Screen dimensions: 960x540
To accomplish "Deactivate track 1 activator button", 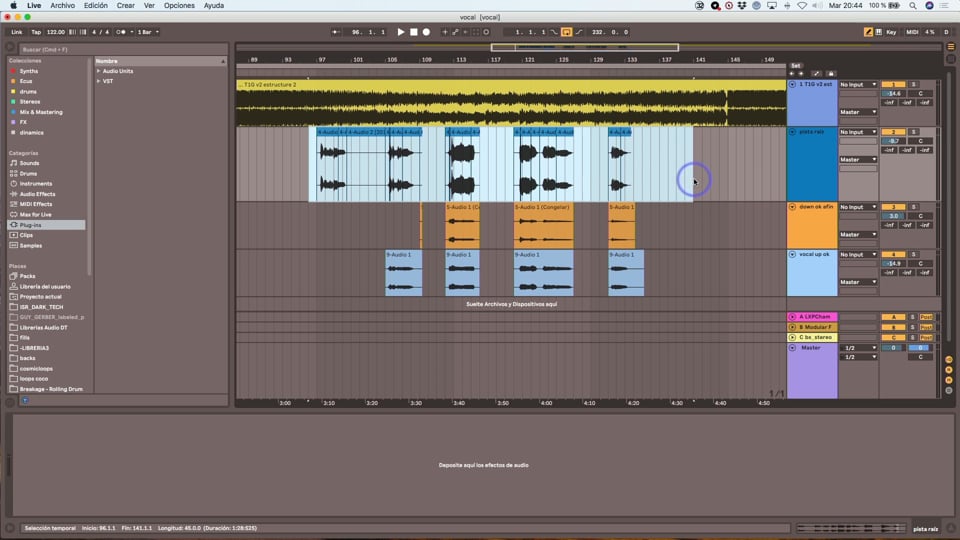I will click(893, 84).
